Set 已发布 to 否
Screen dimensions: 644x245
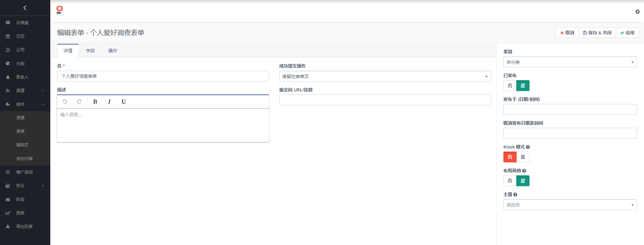point(510,86)
